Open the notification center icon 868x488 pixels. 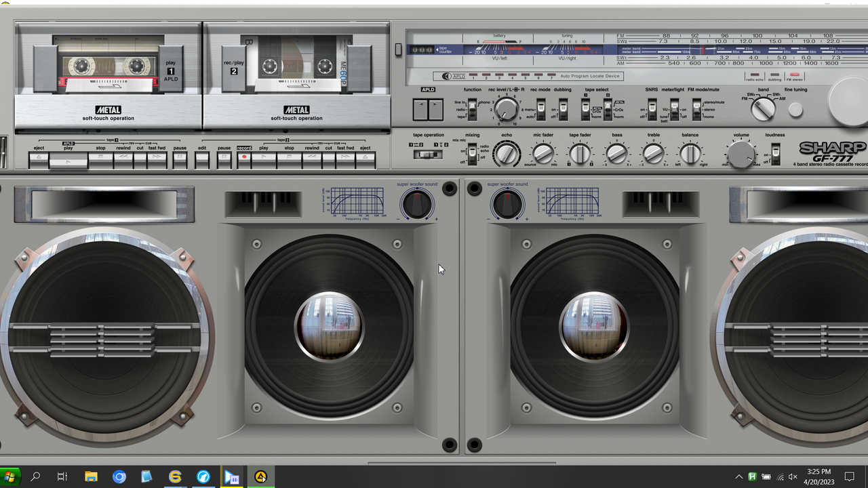(849, 477)
